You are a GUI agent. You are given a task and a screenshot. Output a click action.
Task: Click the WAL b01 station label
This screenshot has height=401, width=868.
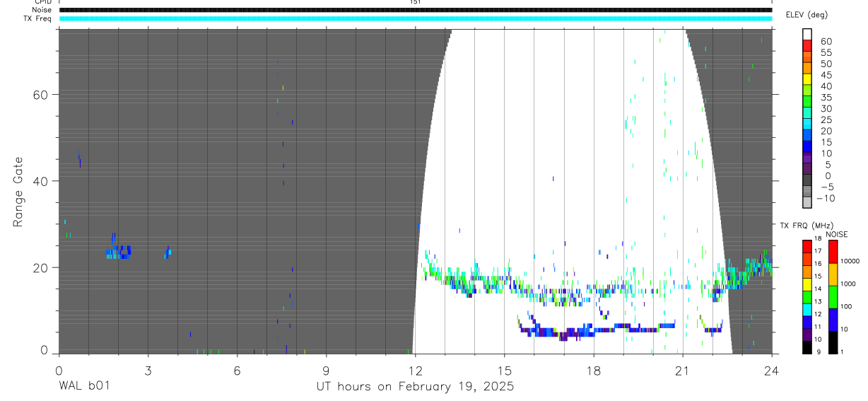(84, 386)
